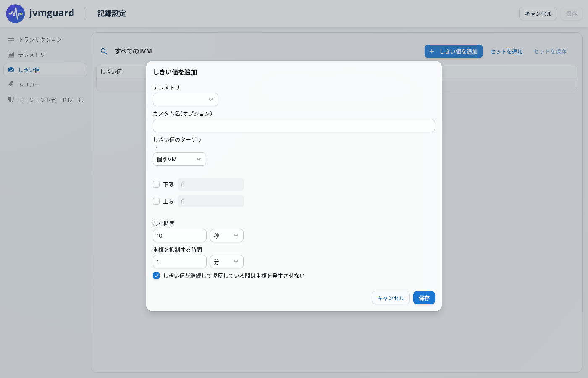
Task: Uncheck the しきい値が継続して違反 checkbox
Action: pyautogui.click(x=156, y=276)
